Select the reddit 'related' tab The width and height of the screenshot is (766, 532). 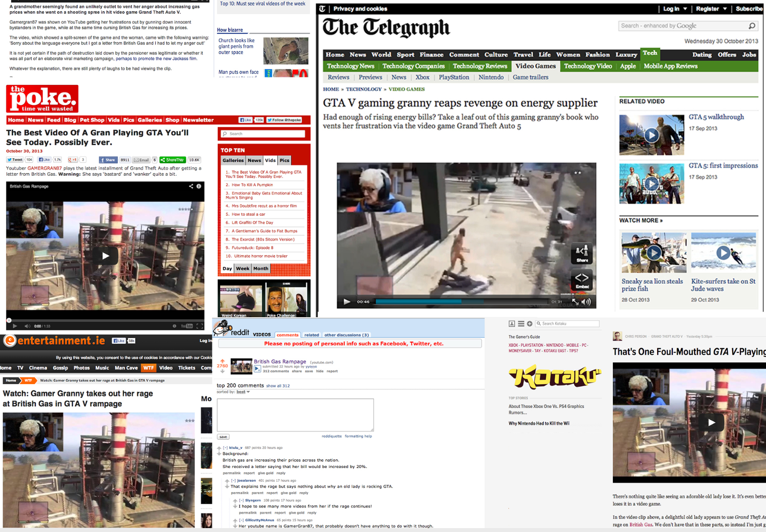pos(311,335)
